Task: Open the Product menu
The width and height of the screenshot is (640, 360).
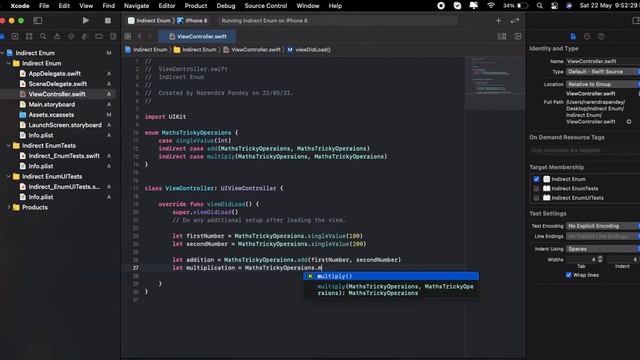Action: (196, 6)
